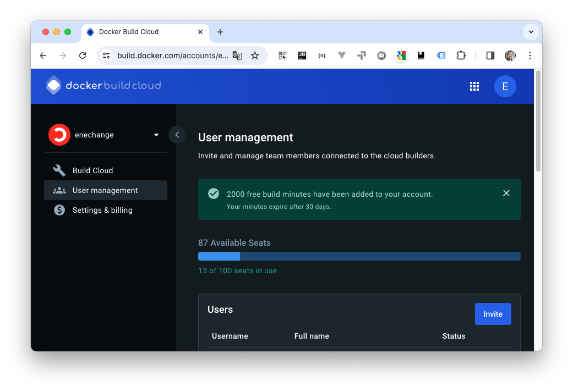Click the docker build cloud logo
The height and width of the screenshot is (392, 573).
(103, 85)
